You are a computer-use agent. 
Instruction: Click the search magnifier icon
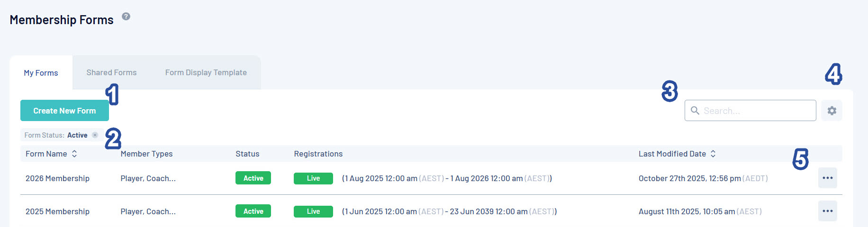tap(695, 111)
